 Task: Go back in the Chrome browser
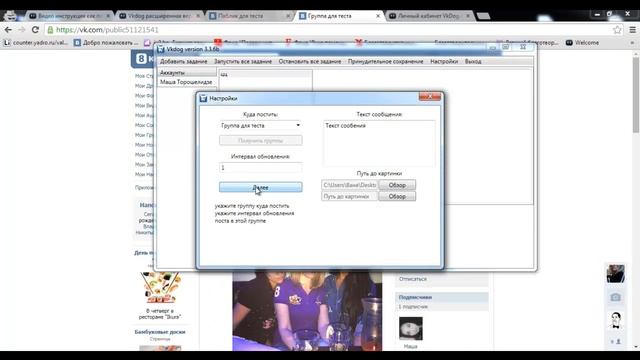pos(8,30)
